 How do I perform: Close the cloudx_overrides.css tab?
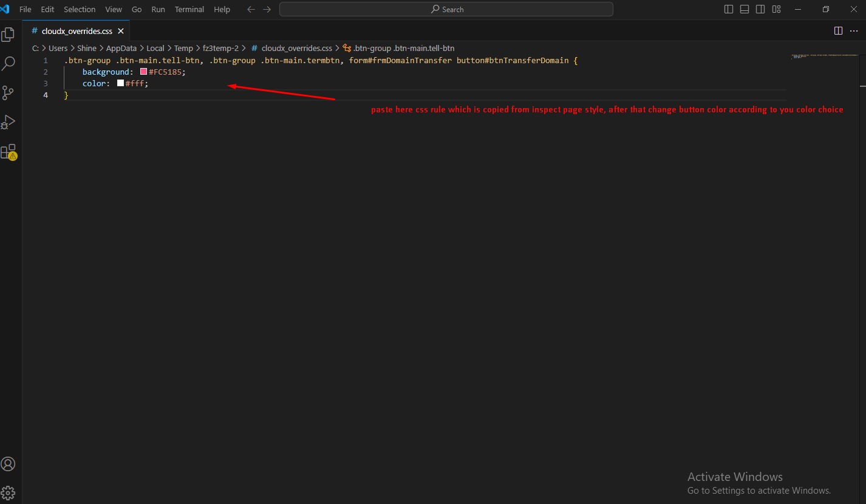[121, 31]
